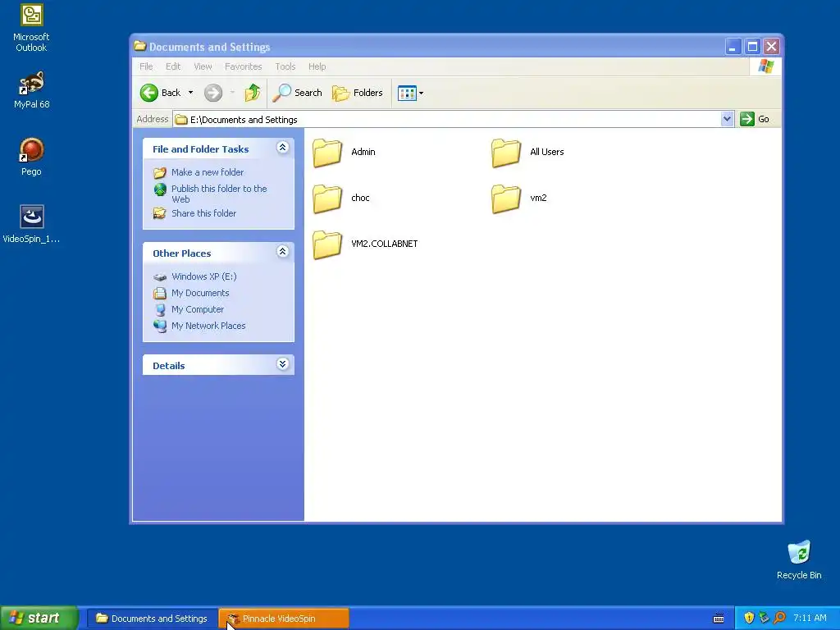Open My Network Places link
Viewport: 840px width, 630px height.
pos(208,326)
